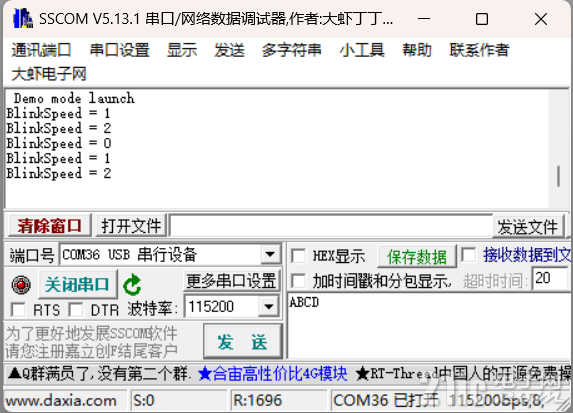Click the 端口号 label
Screen dimensions: 573x413
coord(31,255)
